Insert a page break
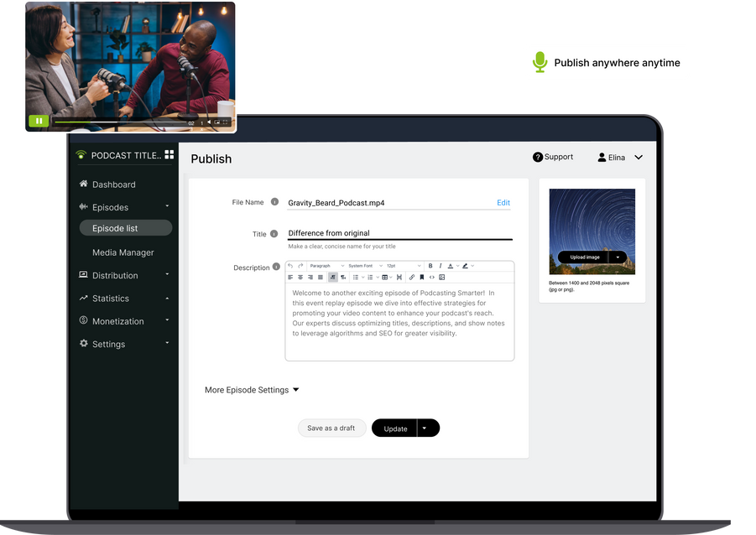Image resolution: width=756 pixels, height=535 pixels. (x=399, y=277)
